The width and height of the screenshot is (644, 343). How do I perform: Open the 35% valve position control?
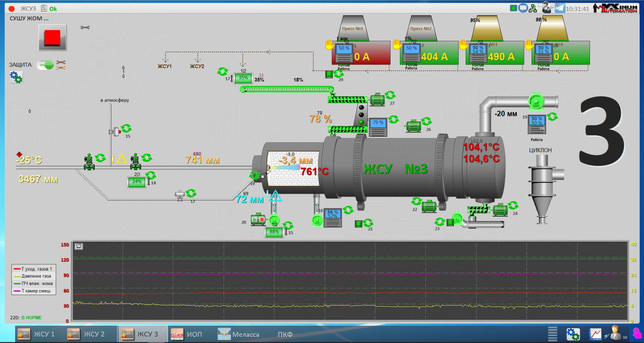pyautogui.click(x=243, y=78)
